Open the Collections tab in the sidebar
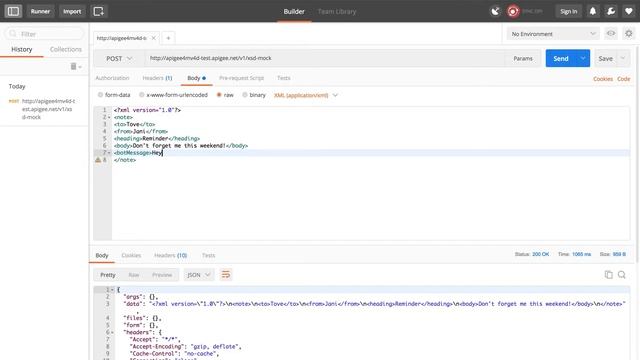640x360 pixels. [x=66, y=49]
